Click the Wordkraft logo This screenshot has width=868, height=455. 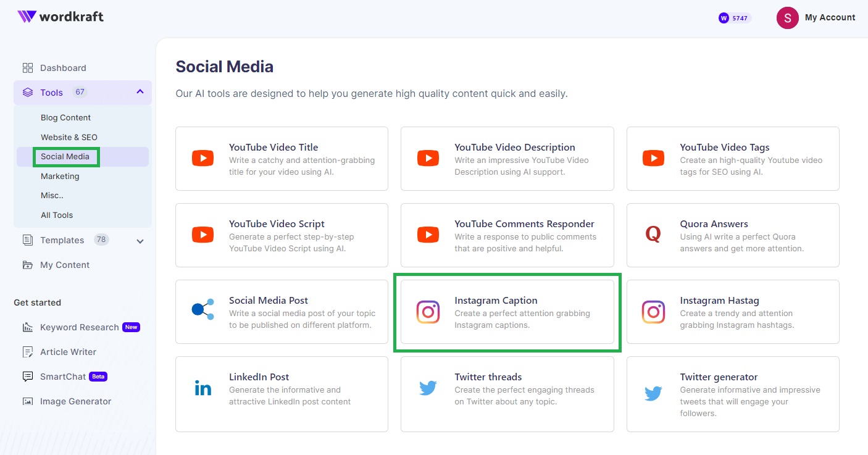(60, 17)
